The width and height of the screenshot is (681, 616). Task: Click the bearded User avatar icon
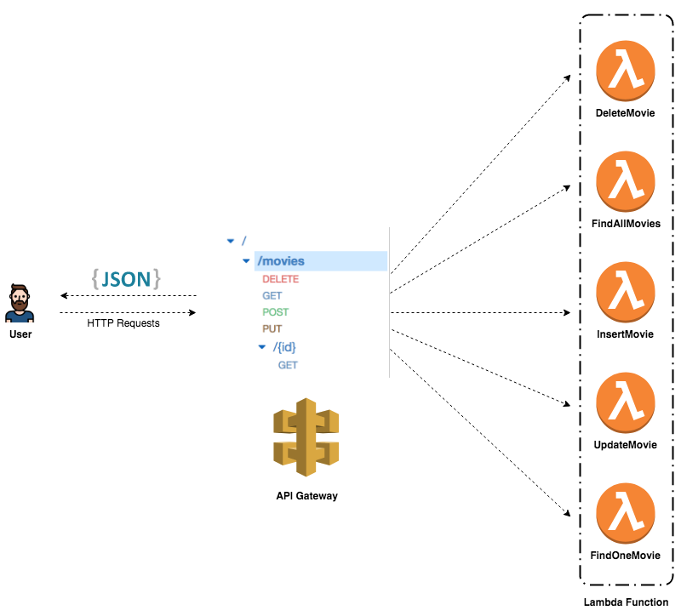point(20,304)
